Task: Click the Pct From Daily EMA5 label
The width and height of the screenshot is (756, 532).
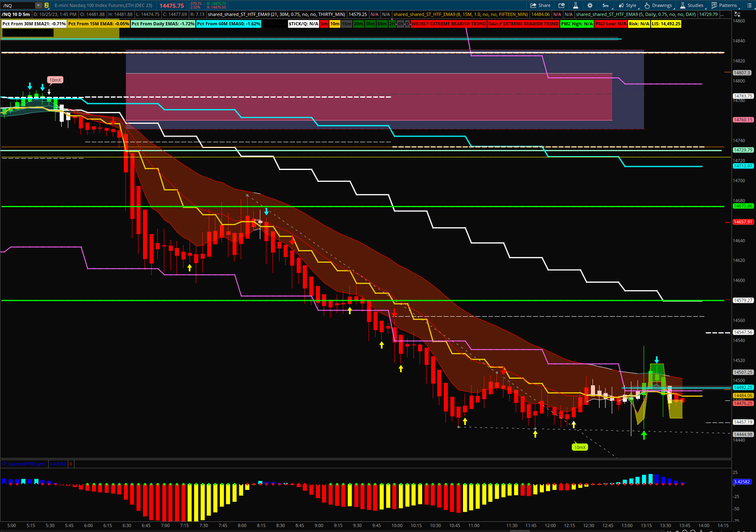Action: [x=163, y=23]
